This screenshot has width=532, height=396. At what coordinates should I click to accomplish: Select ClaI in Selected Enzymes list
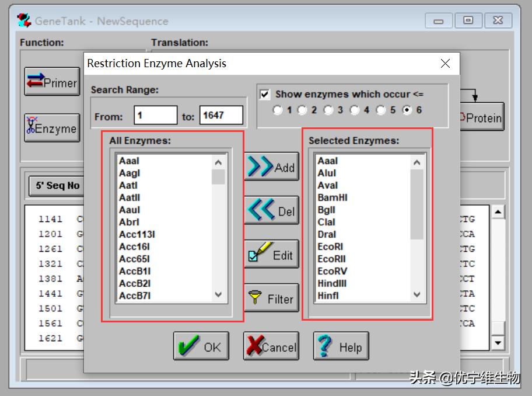click(x=327, y=222)
